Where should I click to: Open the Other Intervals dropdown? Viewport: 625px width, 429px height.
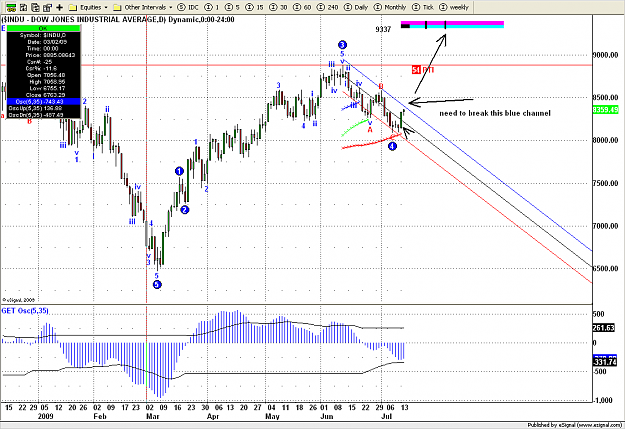click(143, 7)
